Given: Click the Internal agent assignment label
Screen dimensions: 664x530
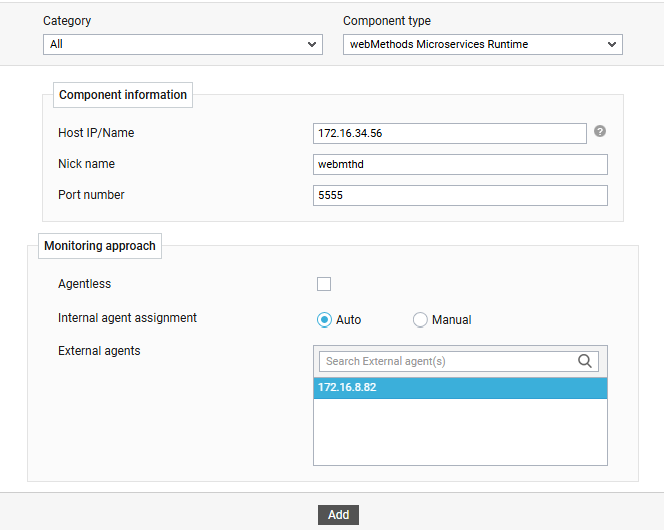Looking at the screenshot, I should [128, 318].
